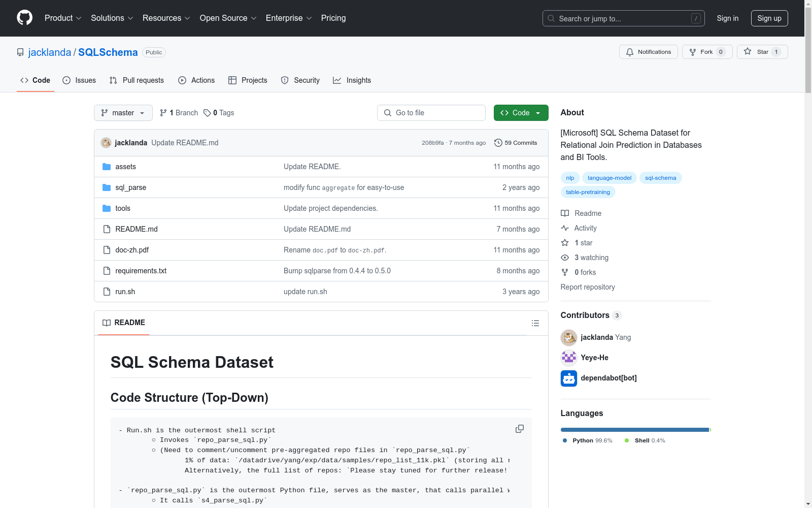Expand the Open Source menu
Screen dimensions: 812x508
click(228, 18)
